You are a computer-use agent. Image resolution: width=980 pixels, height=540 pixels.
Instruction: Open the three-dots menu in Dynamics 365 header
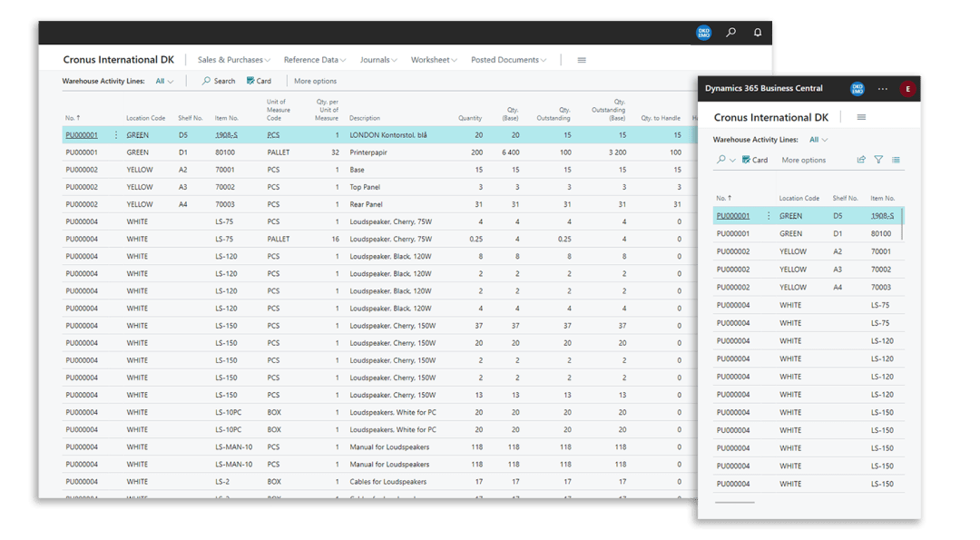(883, 89)
